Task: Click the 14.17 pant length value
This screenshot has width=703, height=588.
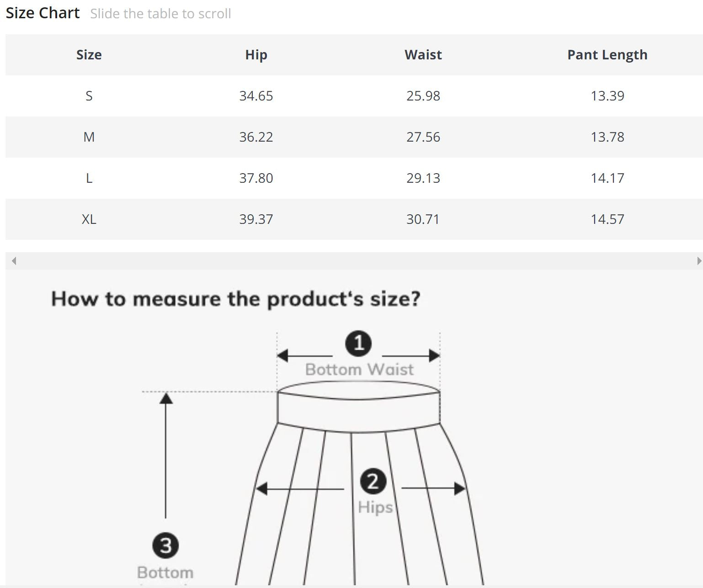Action: pos(607,178)
